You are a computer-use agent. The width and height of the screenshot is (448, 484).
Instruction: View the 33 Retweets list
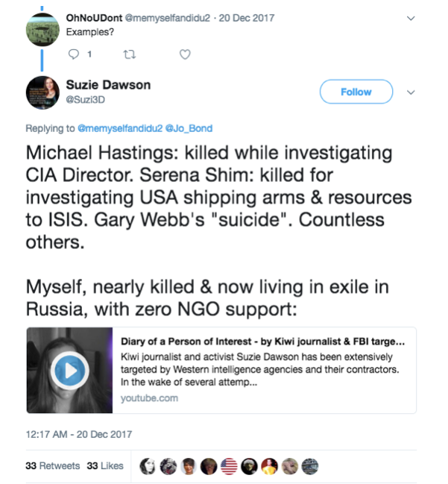[52, 466]
